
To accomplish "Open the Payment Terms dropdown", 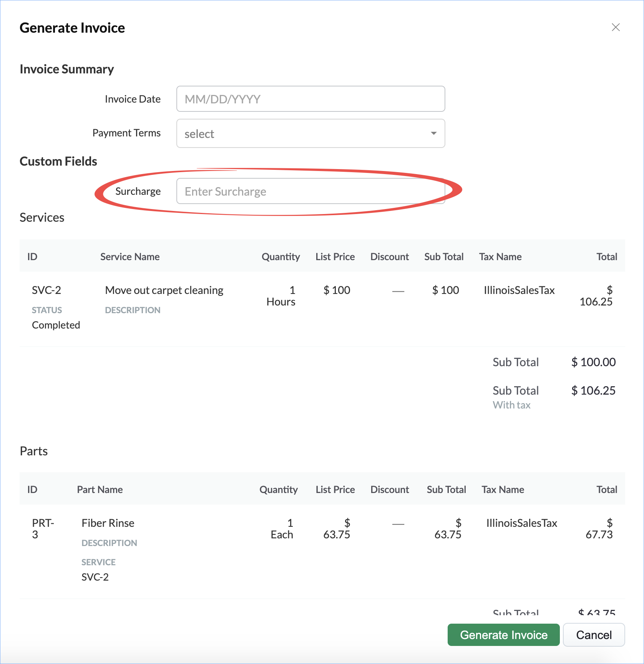I will (310, 133).
